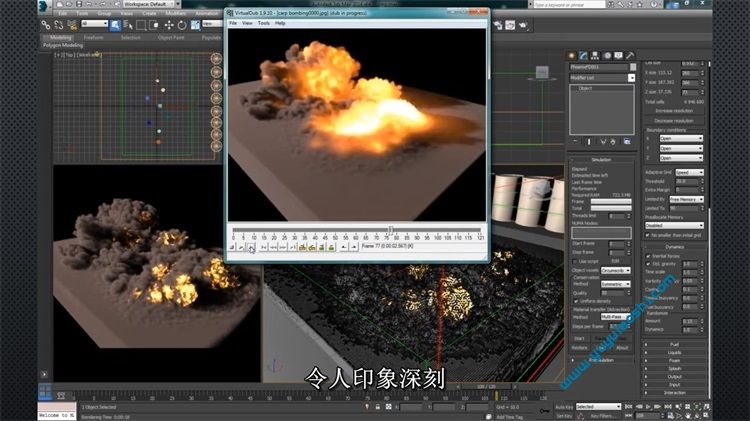
Task: Switch to the Freeform ribbon tab
Action: (x=93, y=37)
